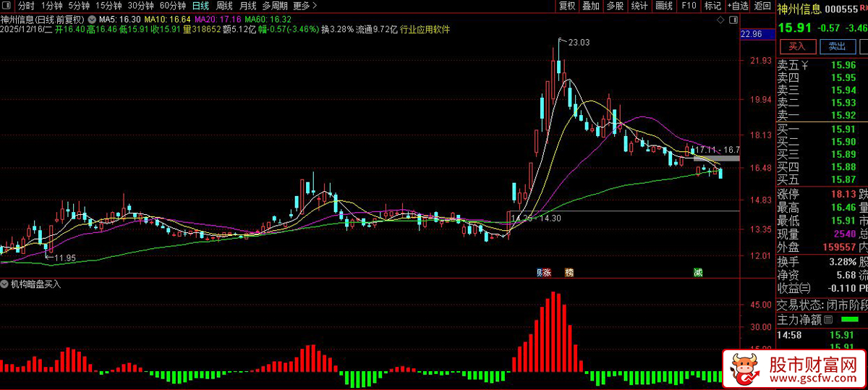This screenshot has height=390, width=868.
Task: Click the 净资 value 5.68
Action: [846, 274]
